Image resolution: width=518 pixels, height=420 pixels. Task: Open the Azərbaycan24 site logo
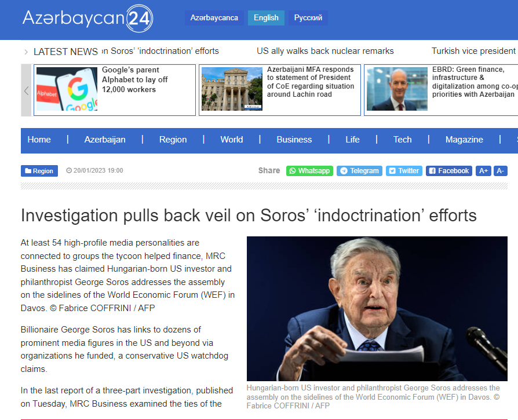(88, 18)
